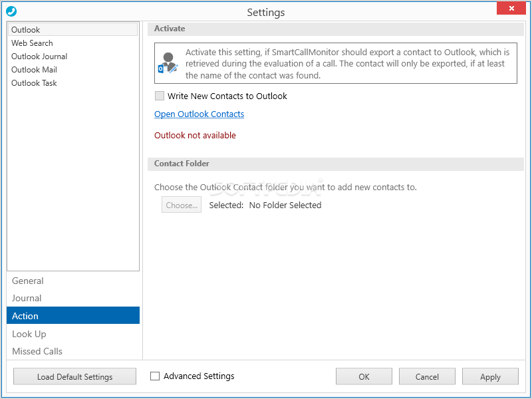Confirm settings with the OK button
This screenshot has width=532, height=399.
pyautogui.click(x=364, y=376)
